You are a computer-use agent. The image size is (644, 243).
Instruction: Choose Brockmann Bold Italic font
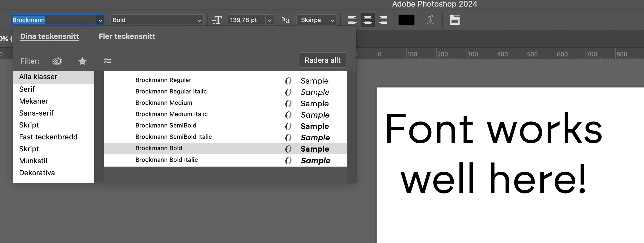tap(226, 160)
